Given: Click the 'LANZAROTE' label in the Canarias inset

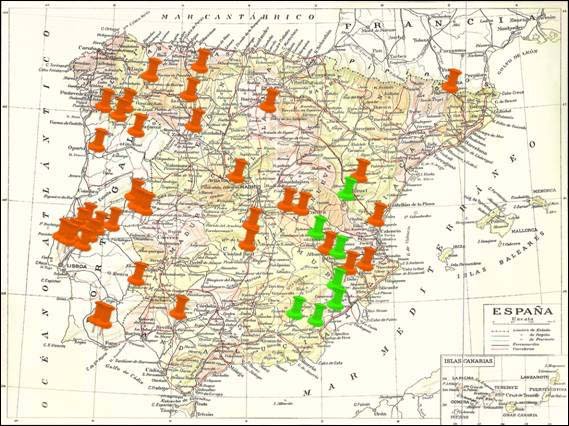Looking at the screenshot, I should click(x=534, y=377).
